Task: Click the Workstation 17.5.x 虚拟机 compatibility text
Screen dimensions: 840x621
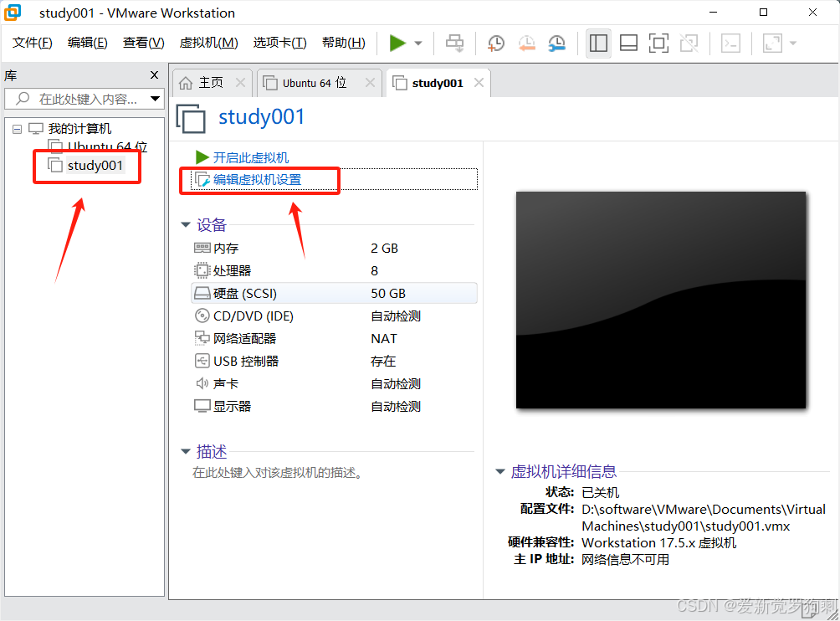Action: 659,543
